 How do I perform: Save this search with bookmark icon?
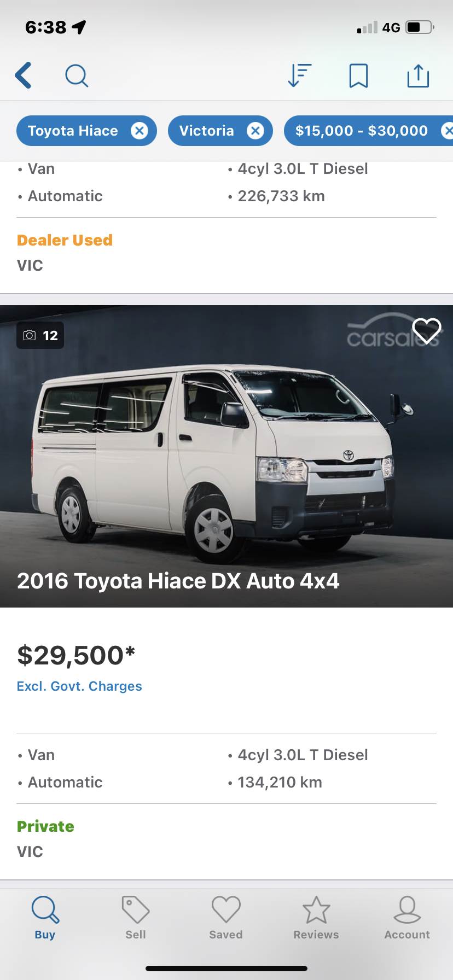point(359,75)
